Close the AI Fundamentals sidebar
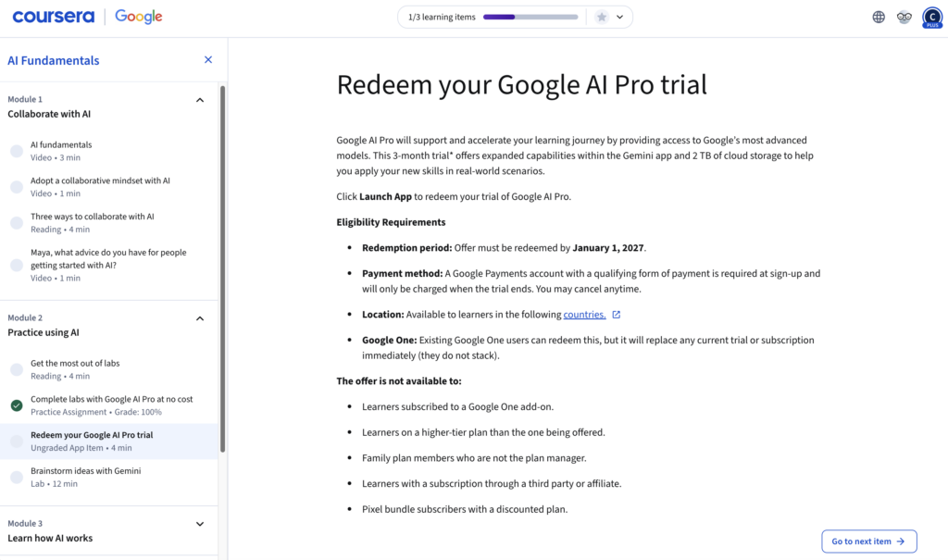The width and height of the screenshot is (948, 560). [208, 60]
